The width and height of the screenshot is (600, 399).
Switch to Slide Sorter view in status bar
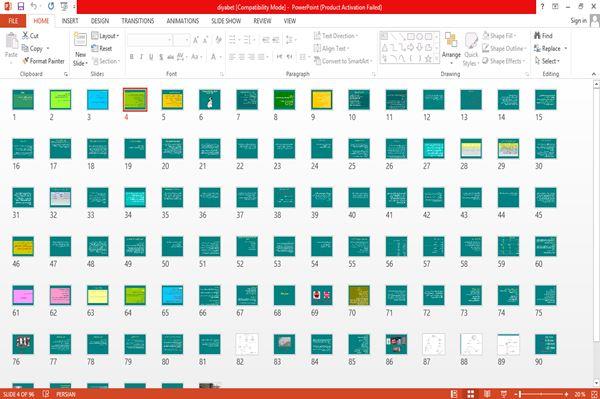pyautogui.click(x=471, y=394)
